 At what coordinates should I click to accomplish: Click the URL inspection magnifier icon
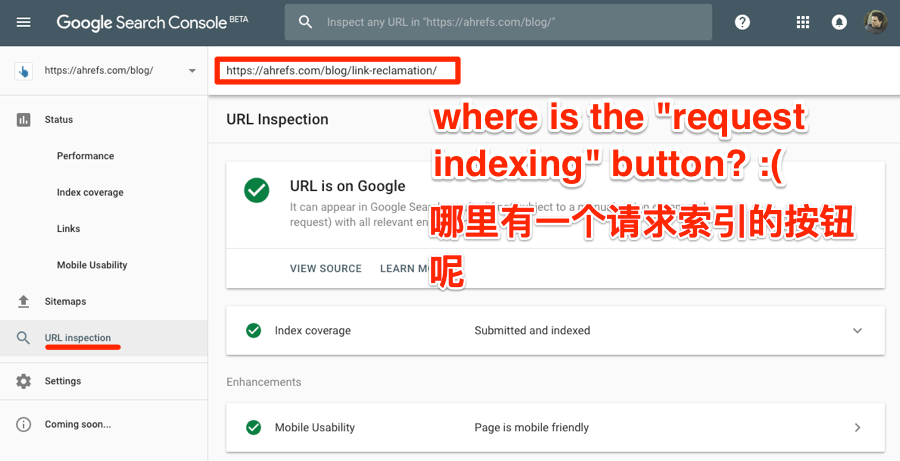pos(23,338)
